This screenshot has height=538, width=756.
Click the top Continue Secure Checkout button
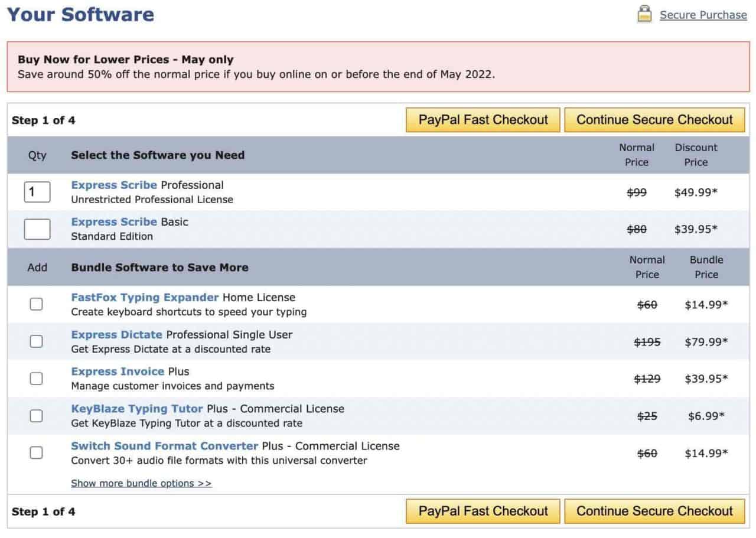click(x=654, y=119)
